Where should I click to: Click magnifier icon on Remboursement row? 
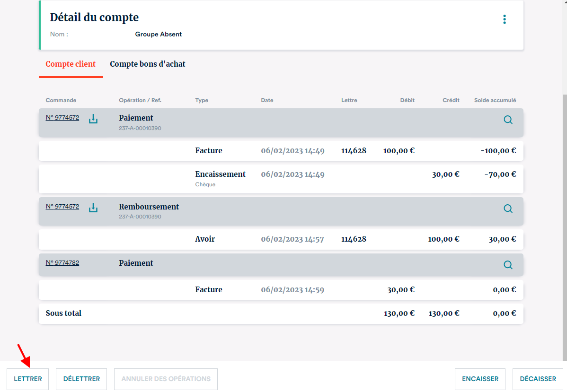coord(508,209)
